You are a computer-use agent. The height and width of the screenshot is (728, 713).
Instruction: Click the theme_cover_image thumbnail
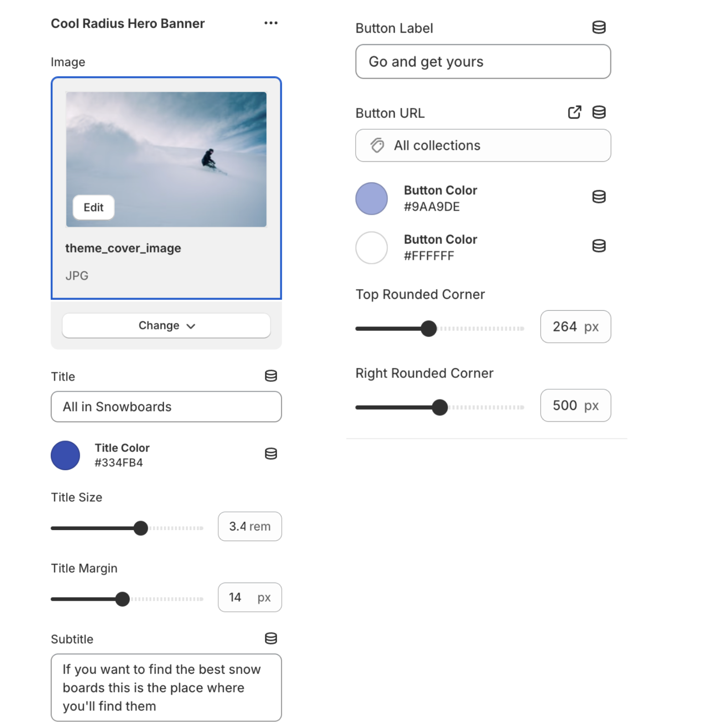[166, 159]
